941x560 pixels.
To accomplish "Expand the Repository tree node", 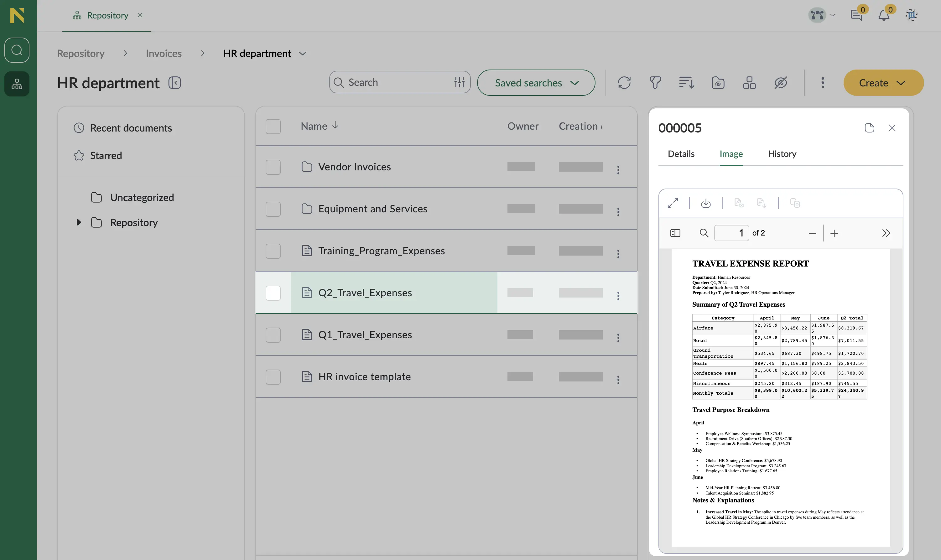I will [x=79, y=222].
